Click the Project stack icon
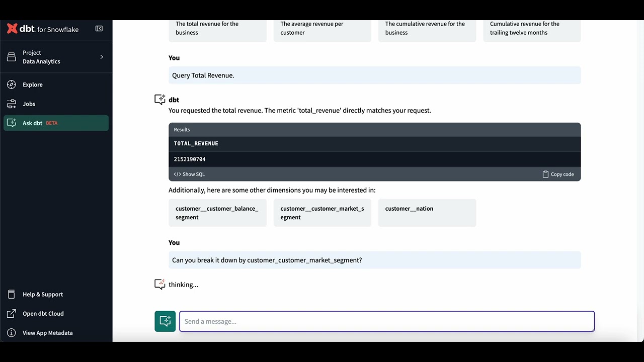The width and height of the screenshot is (644, 362). click(x=11, y=57)
